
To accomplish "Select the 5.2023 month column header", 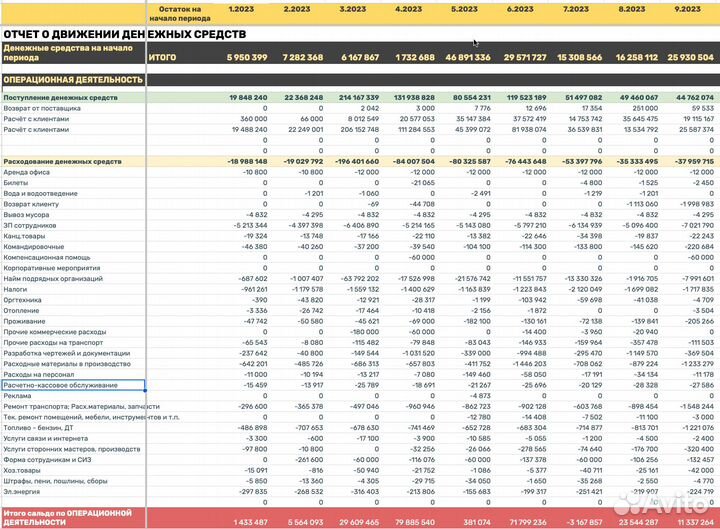I will (465, 8).
